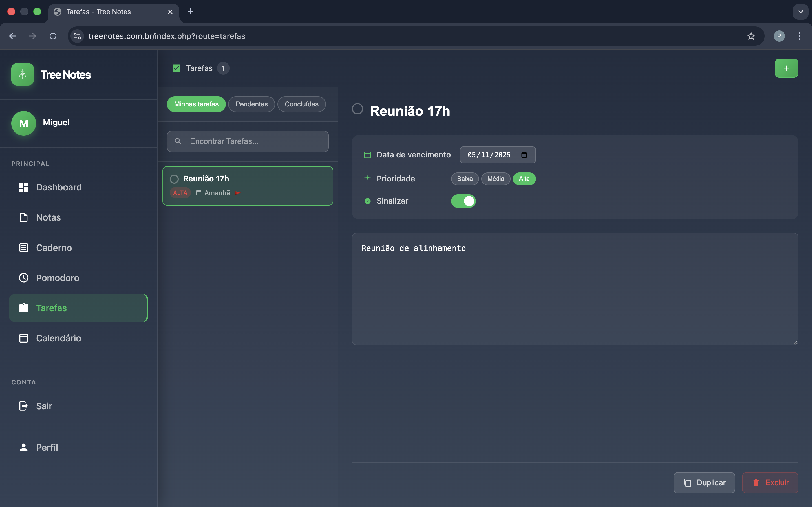Open the Caderno section

point(54,248)
